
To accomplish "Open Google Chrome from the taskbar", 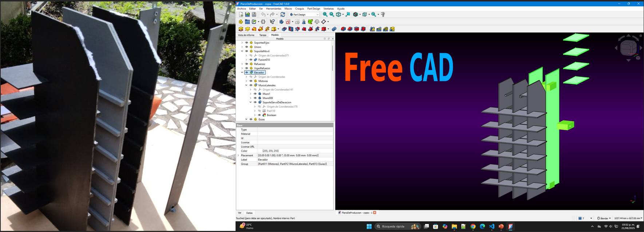I will coord(473,227).
